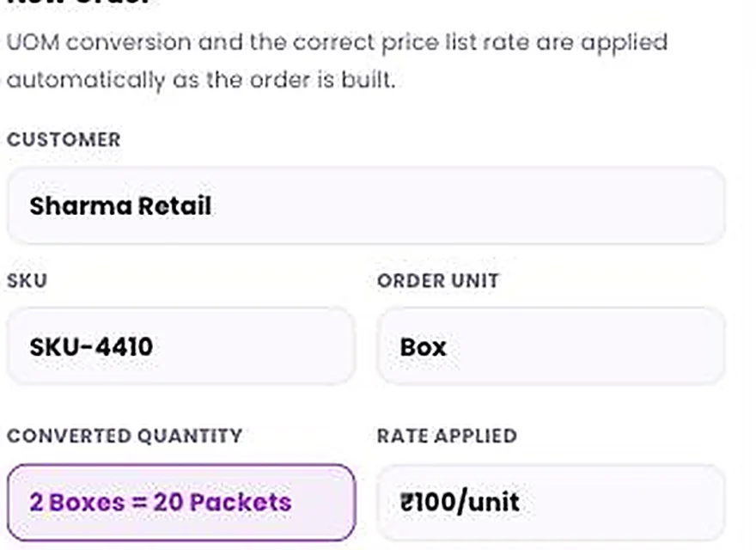Click the RATE APPLIED label
Image resolution: width=756 pixels, height=550 pixels.
tap(447, 436)
